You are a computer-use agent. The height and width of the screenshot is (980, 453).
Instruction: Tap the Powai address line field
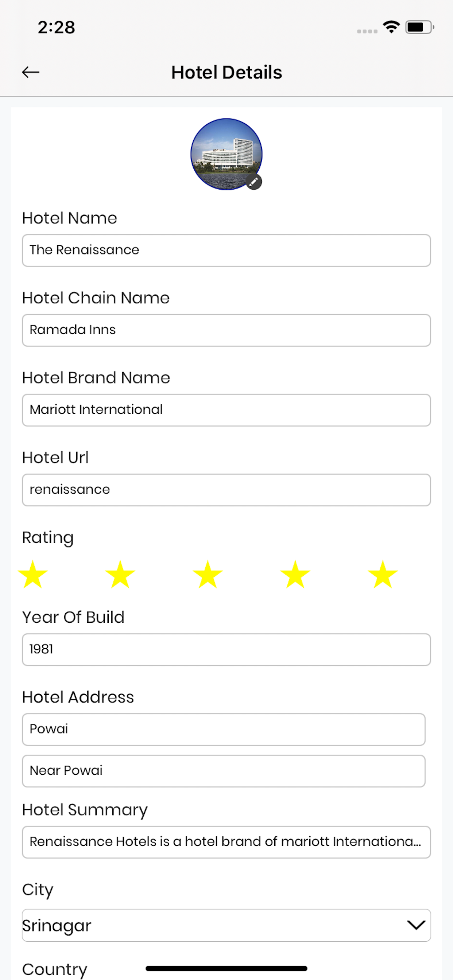click(x=224, y=729)
